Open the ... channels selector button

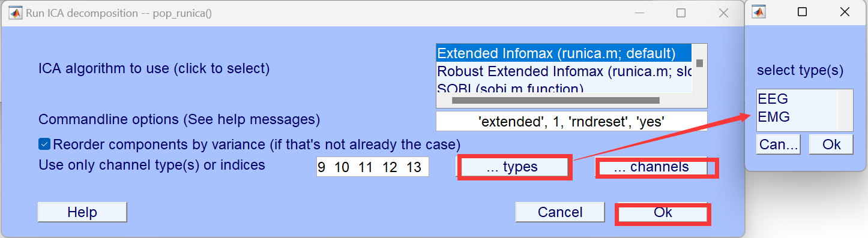pos(651,167)
